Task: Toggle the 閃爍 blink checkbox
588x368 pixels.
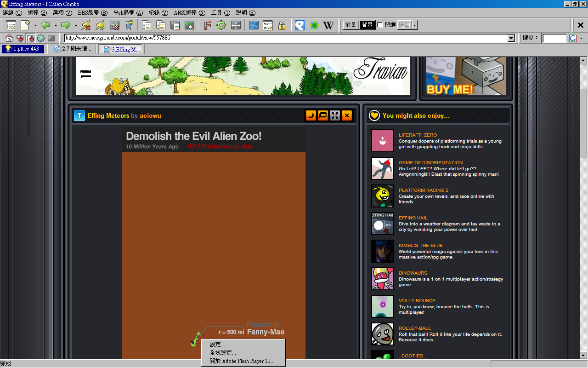Action: click(379, 25)
